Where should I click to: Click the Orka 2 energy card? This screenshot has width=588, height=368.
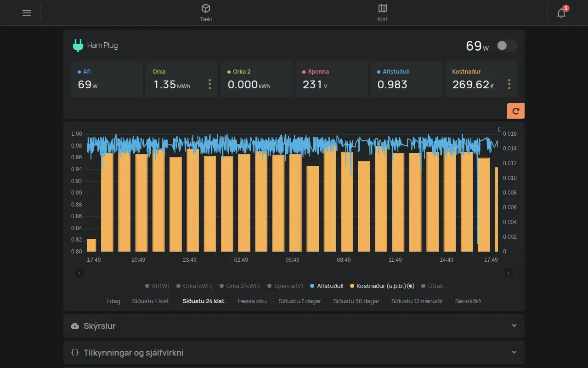click(x=256, y=80)
